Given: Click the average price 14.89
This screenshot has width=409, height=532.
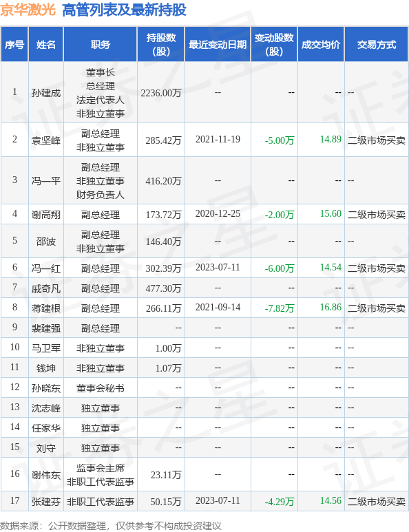Looking at the screenshot, I should [x=331, y=140].
